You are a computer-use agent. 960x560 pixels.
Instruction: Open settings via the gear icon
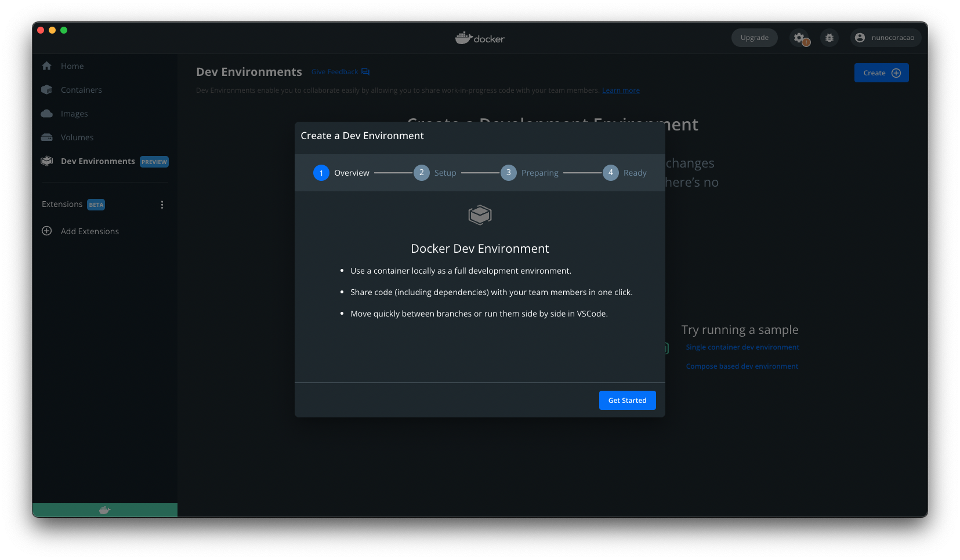pos(799,38)
